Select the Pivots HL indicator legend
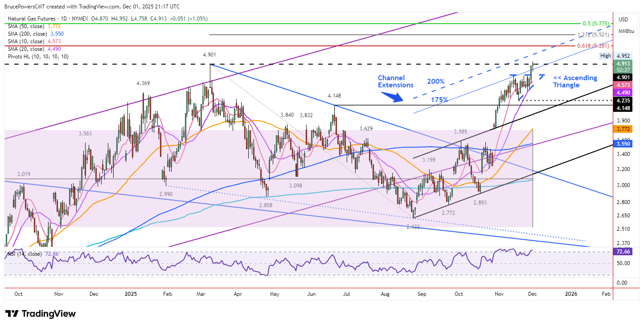The width and height of the screenshot is (644, 327). pyautogui.click(x=38, y=57)
